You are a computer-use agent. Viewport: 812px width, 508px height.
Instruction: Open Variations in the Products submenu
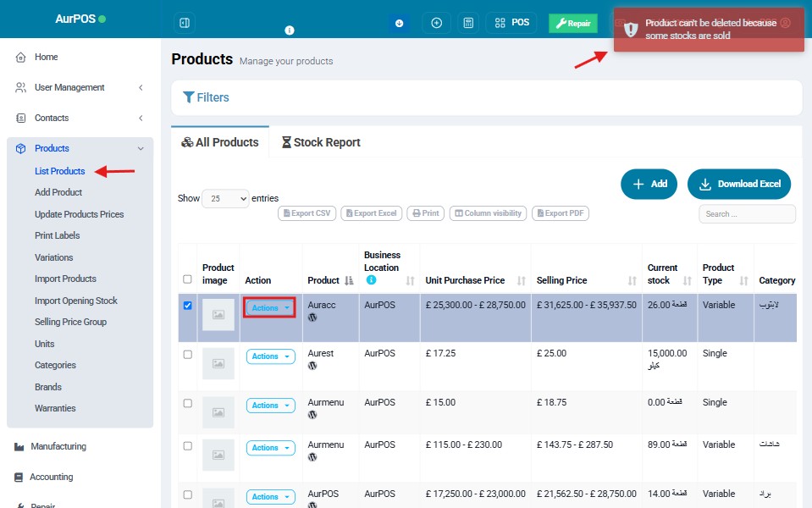coord(54,257)
